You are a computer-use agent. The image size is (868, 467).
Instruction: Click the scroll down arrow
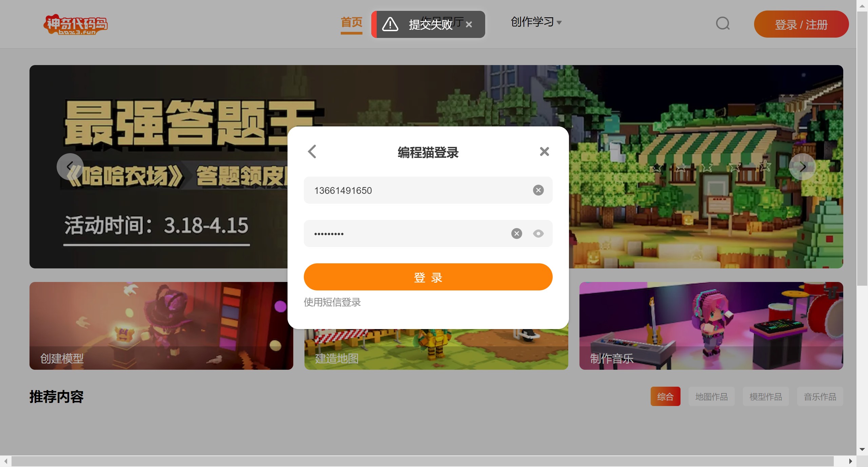pos(862,449)
